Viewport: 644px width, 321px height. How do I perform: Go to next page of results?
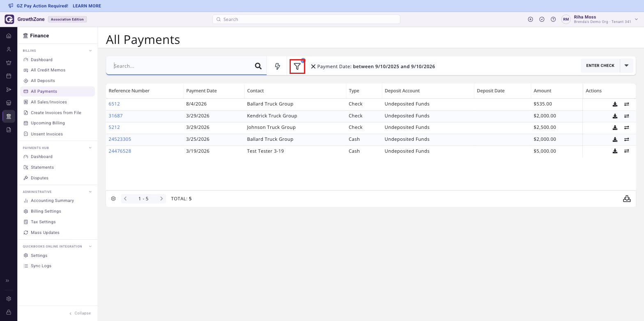[x=161, y=199]
